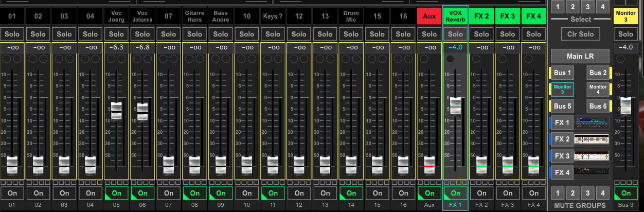Toggle channel 11 On button

tap(273, 193)
